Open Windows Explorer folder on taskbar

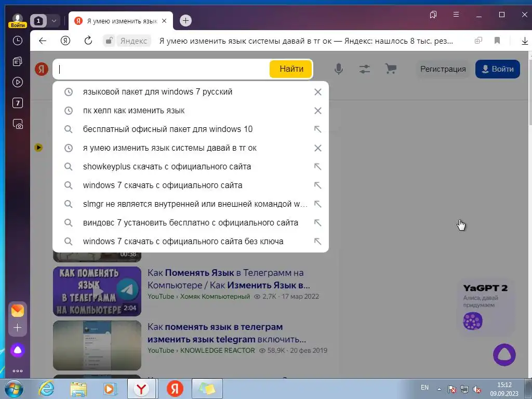click(78, 389)
